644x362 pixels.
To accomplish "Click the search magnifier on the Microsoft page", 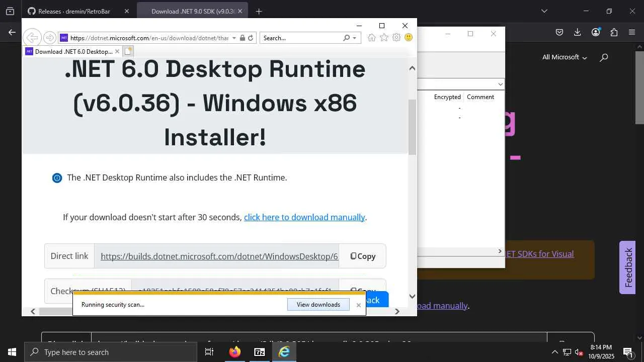I will click(x=604, y=57).
